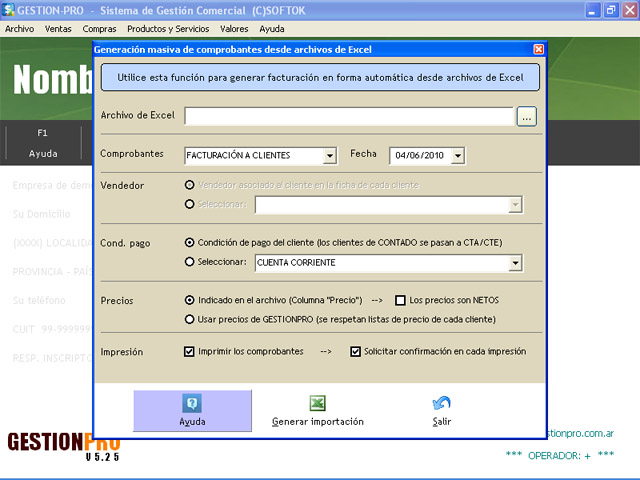Close the Excel import dialog
This screenshot has height=480, width=640.
[538, 49]
